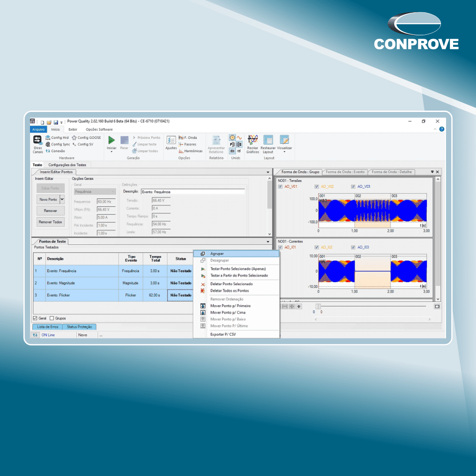476x476 pixels.
Task: Open the waveform panel options dropdown arrow
Action: [432, 172]
